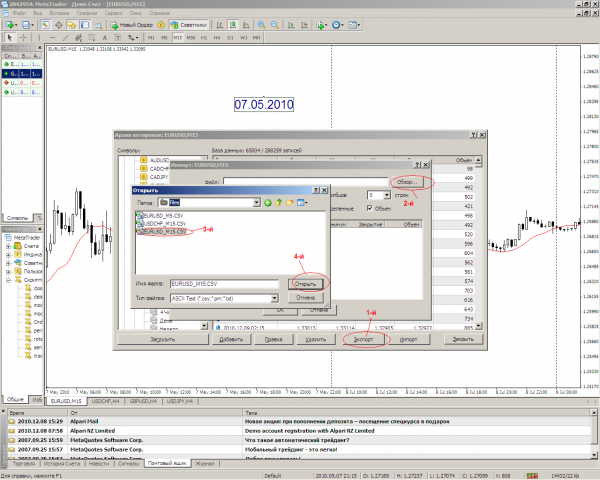The width and height of the screenshot is (600, 480).
Task: Toggle the Market Watch window icon
Action: [45, 25]
